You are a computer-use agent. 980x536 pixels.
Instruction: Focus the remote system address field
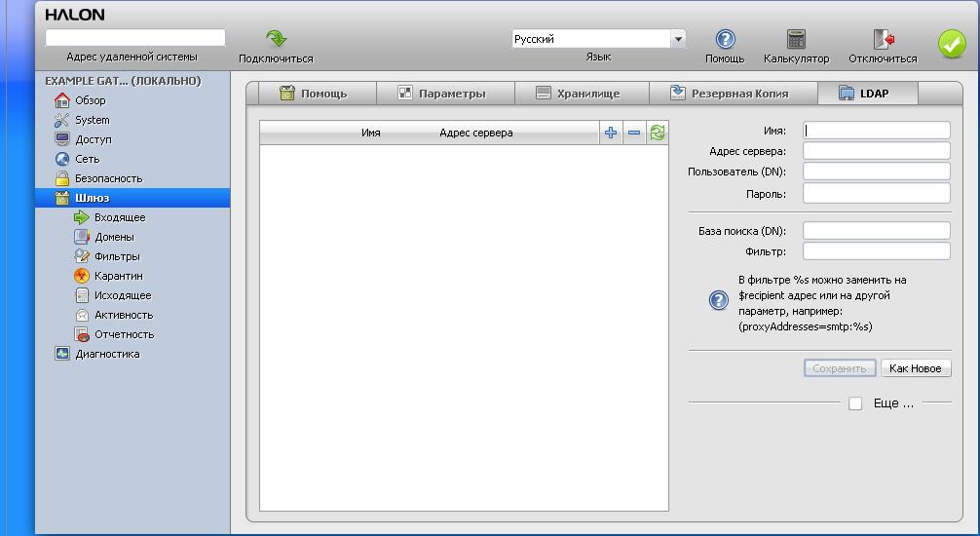click(135, 38)
